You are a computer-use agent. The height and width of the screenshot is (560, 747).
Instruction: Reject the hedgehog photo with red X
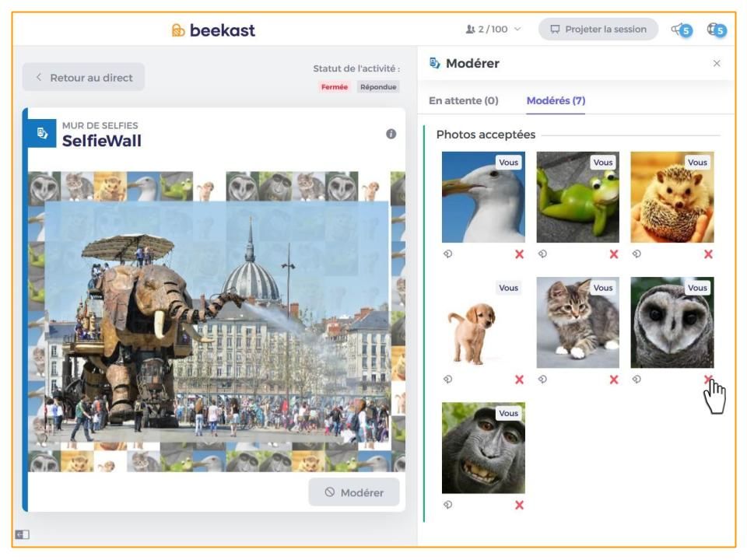tap(708, 254)
